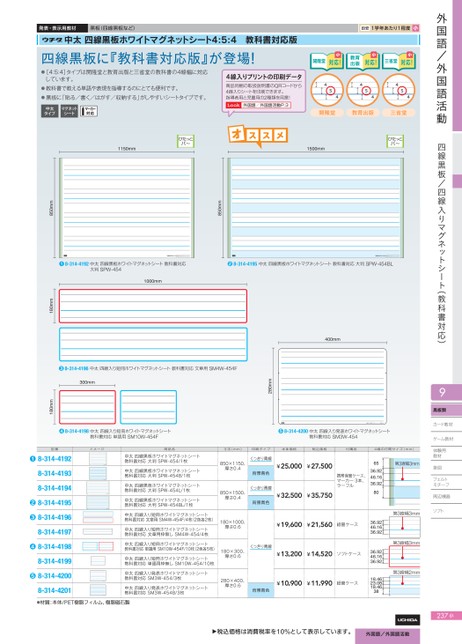Click the オススメ recommendation badge
The image size is (462, 644).
coord(257,136)
